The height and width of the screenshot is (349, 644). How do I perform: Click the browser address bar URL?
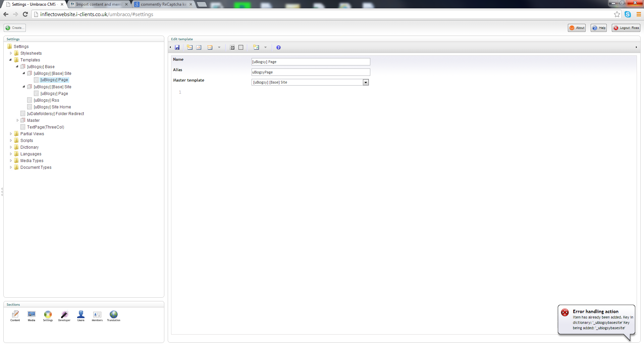[97, 14]
